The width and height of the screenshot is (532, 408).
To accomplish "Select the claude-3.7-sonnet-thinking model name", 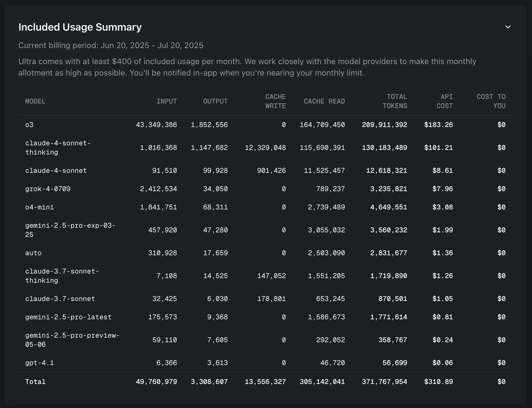I will point(62,276).
